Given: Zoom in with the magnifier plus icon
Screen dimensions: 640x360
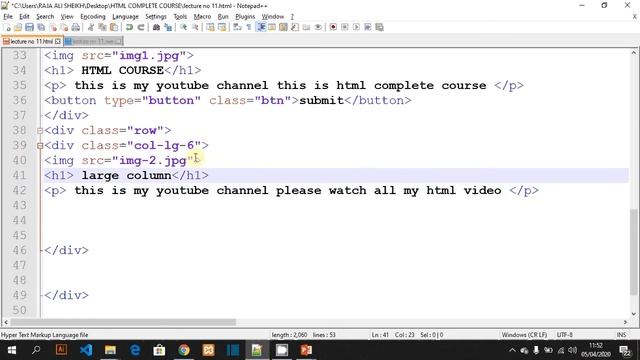Looking at the screenshot, I should [x=183, y=27].
